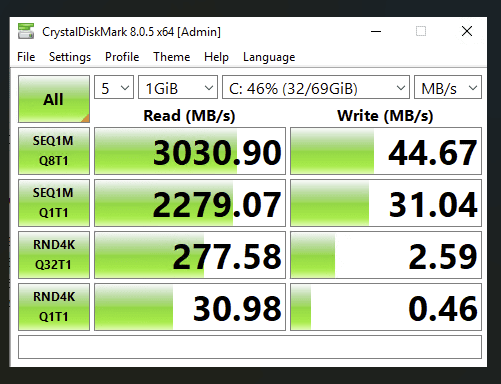Click the Read (MB/s) column header
This screenshot has height=384, width=501.
coord(189,116)
